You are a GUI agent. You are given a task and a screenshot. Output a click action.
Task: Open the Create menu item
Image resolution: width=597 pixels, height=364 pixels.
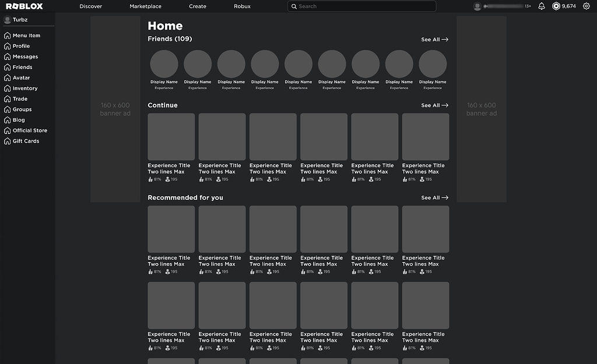[197, 6]
